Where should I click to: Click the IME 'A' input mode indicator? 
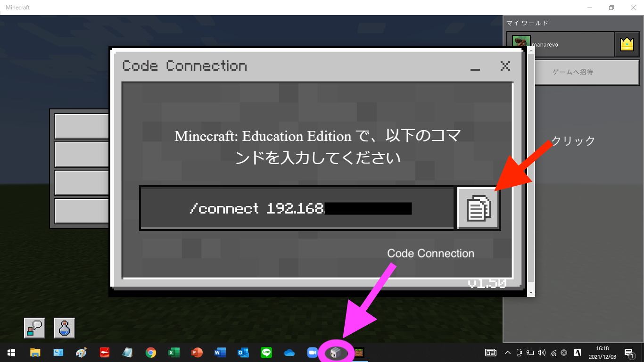(577, 352)
